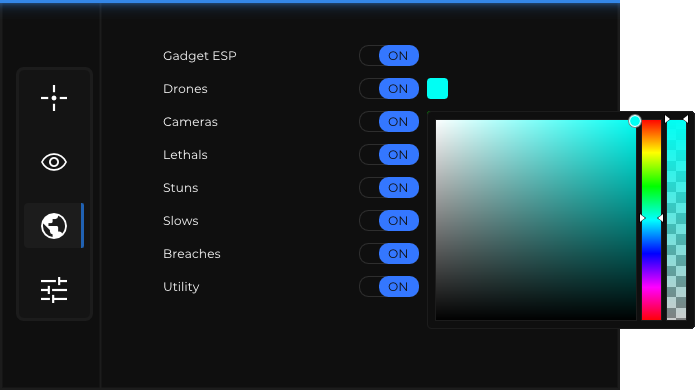
Task: Click the Gadget ESP label
Action: [199, 56]
